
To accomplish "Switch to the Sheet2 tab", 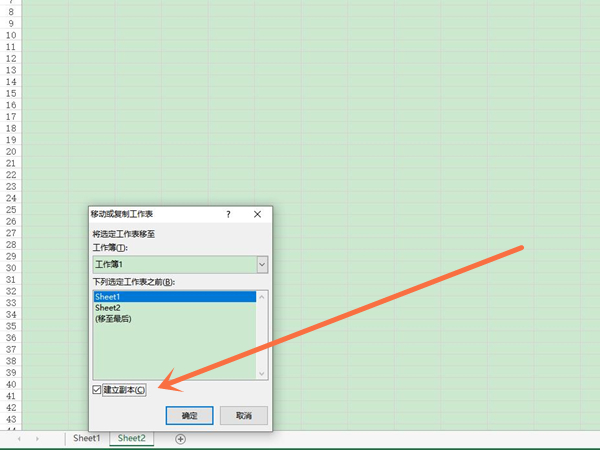I will point(132,438).
